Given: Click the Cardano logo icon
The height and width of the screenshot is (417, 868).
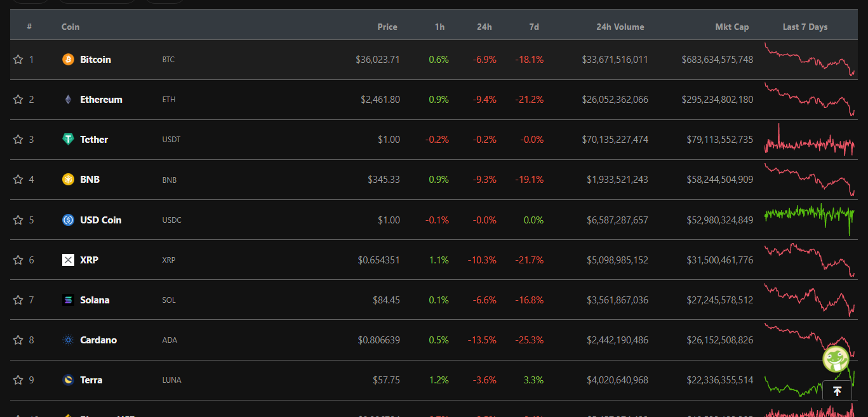Looking at the screenshot, I should point(68,340).
